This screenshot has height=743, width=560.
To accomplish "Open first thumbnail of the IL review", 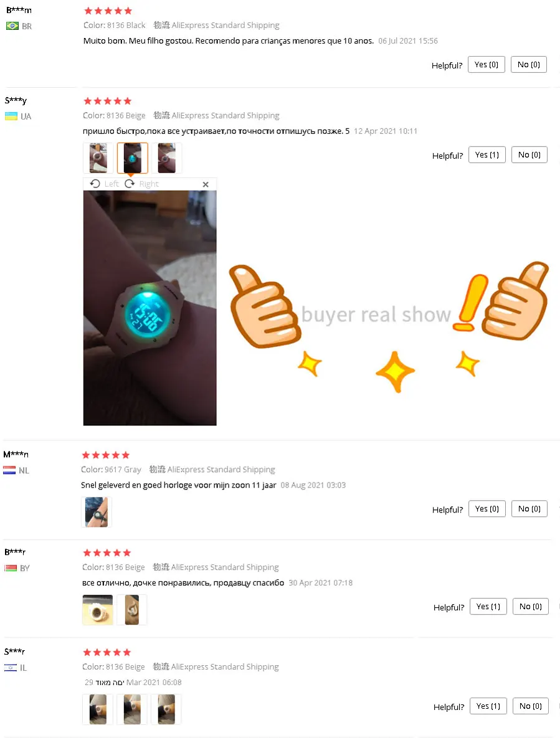I will tap(98, 709).
